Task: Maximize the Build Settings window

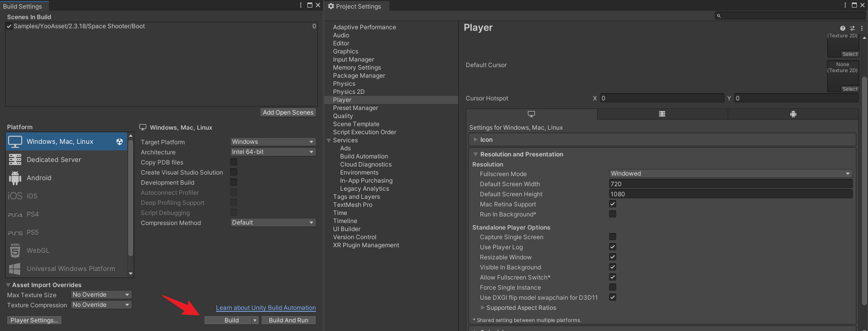Action: pyautogui.click(x=310, y=5)
